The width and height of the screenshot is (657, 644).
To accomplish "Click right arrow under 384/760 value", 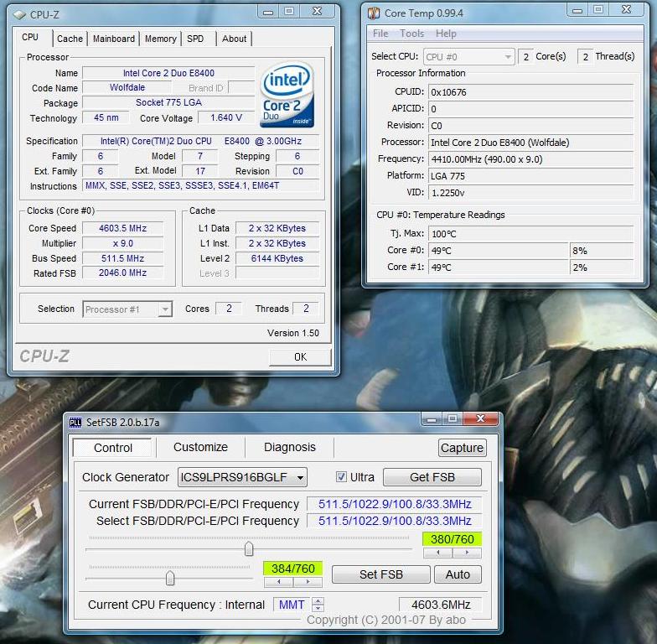I will (308, 582).
